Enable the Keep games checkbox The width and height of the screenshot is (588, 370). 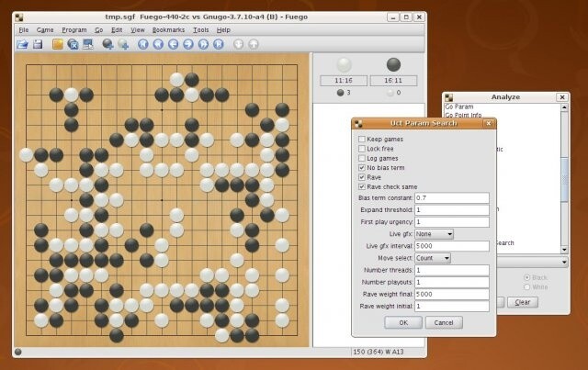point(361,139)
